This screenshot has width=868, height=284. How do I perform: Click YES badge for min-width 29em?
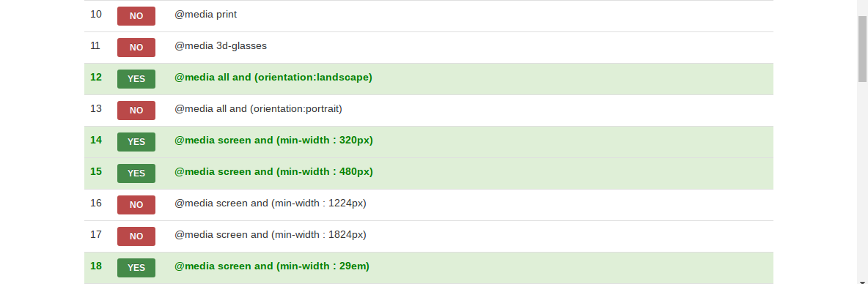(x=136, y=268)
